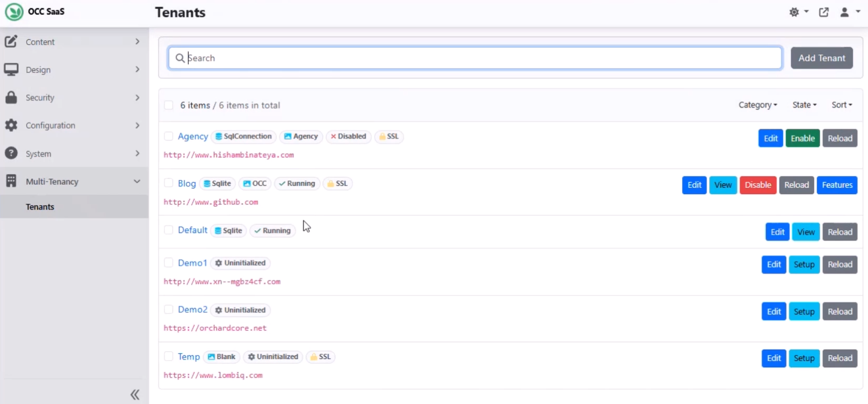Check the Default tenant checkbox
Viewport: 868px width, 404px height.
(169, 230)
